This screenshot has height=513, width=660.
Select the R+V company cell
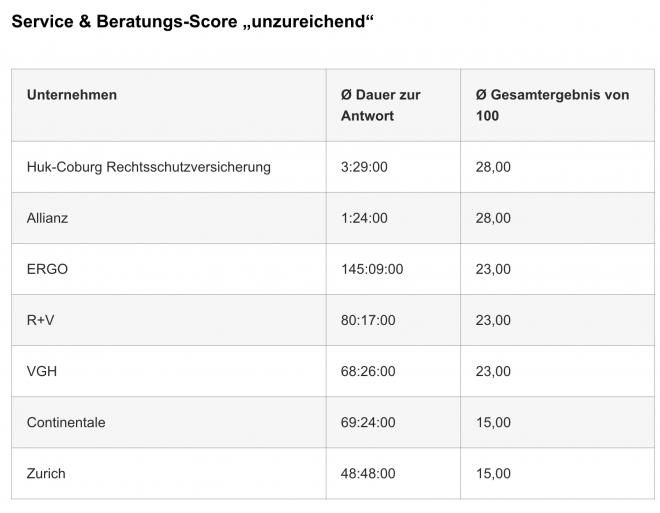40,320
